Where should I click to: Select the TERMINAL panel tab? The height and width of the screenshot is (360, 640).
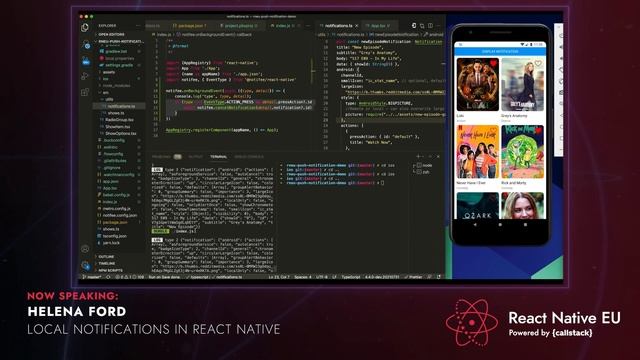(219, 157)
